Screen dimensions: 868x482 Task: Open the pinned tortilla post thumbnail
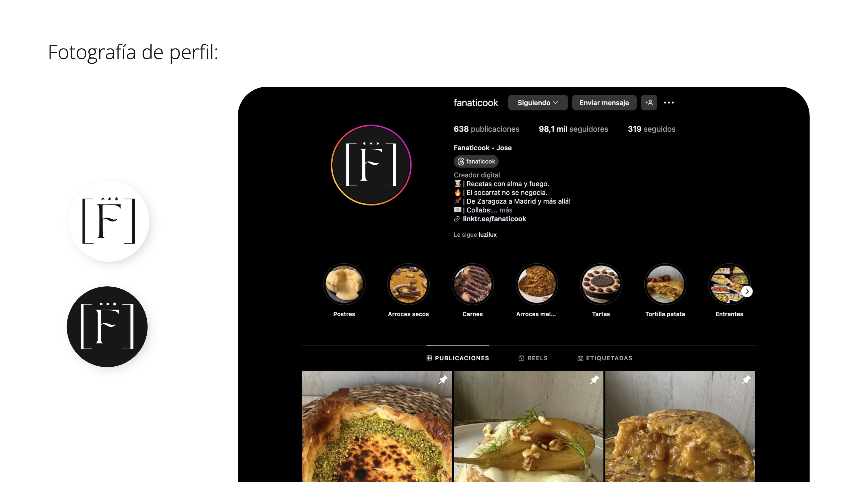(680, 426)
